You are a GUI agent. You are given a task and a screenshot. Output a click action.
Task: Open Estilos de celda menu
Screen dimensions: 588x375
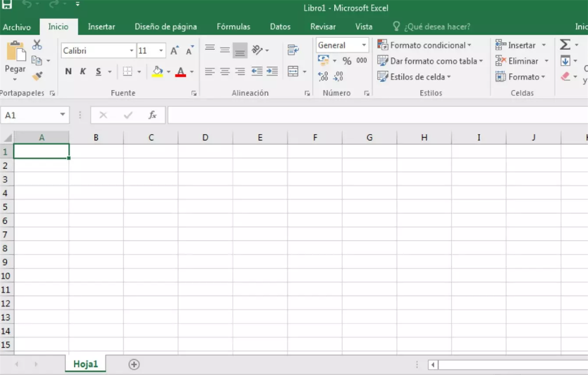click(x=414, y=77)
